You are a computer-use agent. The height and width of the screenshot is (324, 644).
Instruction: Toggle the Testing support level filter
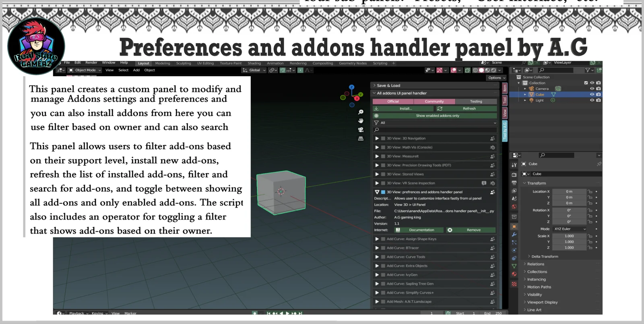click(x=476, y=102)
